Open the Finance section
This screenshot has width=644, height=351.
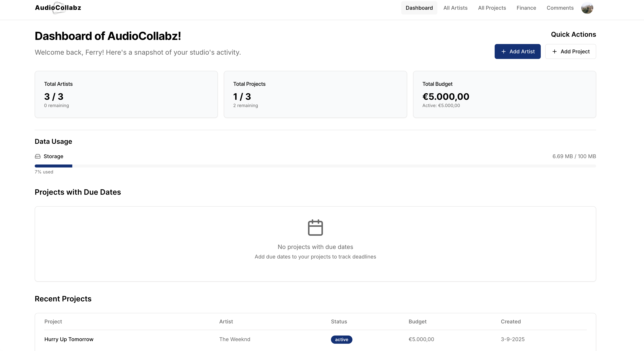tap(526, 8)
